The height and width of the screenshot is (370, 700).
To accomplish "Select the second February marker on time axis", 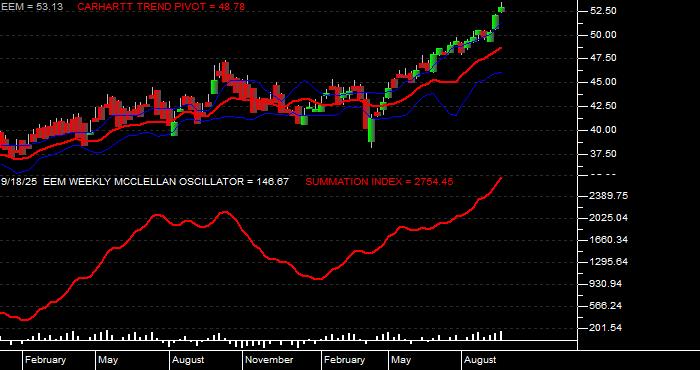I will 344,360.
